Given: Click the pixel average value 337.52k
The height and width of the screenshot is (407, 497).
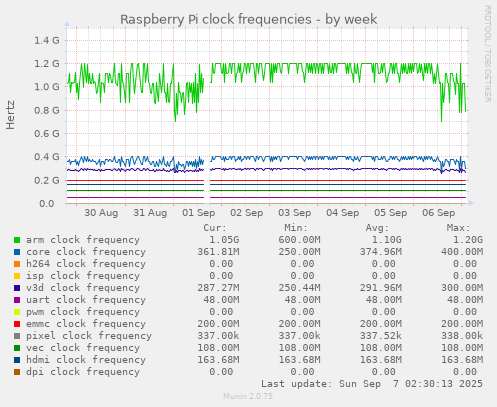Looking at the screenshot, I should (x=381, y=336).
